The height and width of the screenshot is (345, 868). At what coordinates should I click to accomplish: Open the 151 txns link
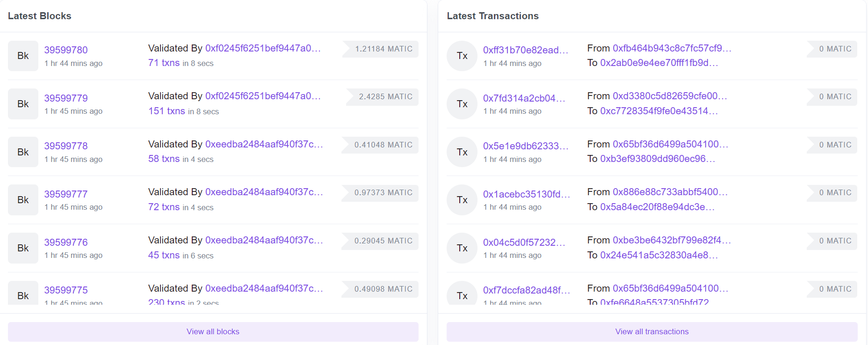coord(166,111)
